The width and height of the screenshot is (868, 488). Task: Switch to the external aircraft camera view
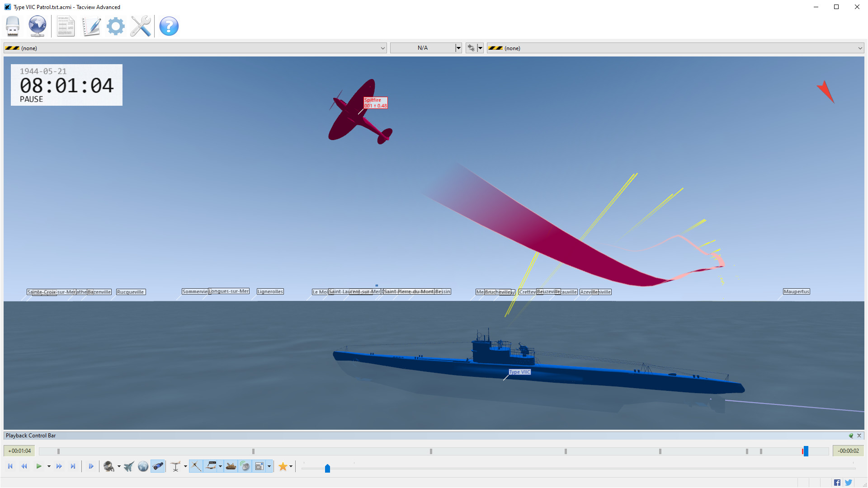point(129,466)
